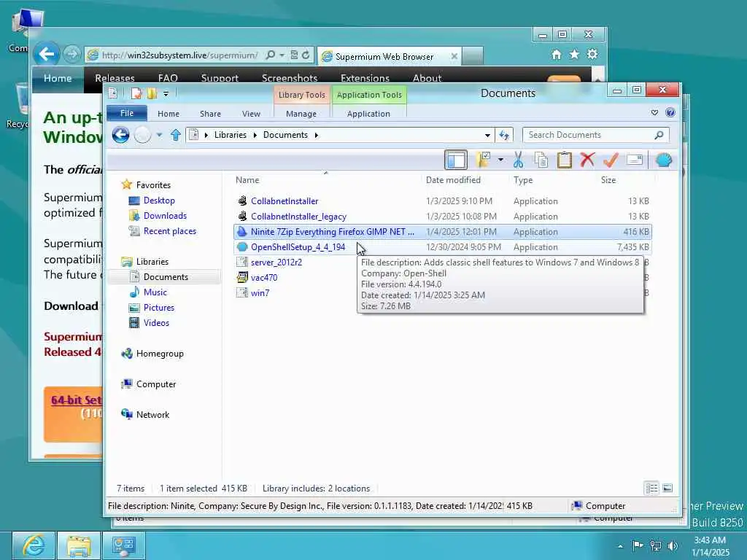
Task: Open File Explorer taskbar icon
Action: pyautogui.click(x=79, y=545)
